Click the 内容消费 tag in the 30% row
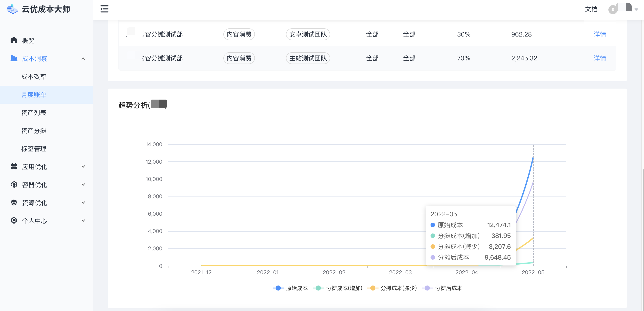This screenshot has height=311, width=644. (x=239, y=34)
